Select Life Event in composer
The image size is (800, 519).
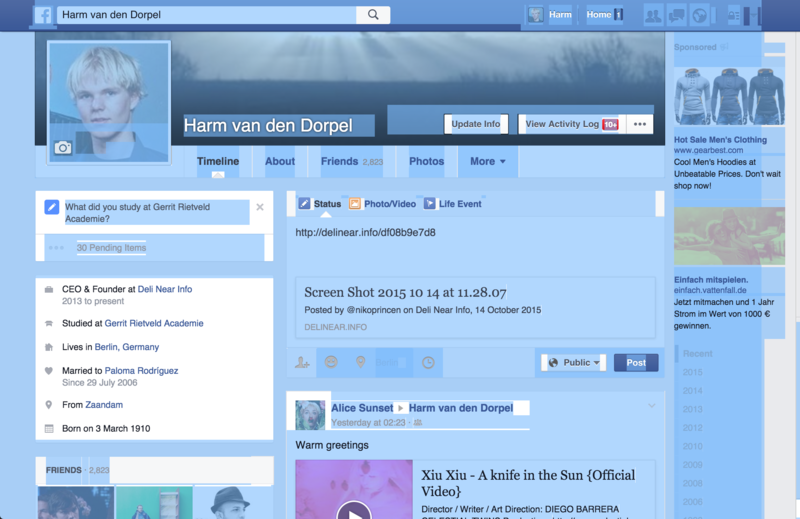pos(453,204)
